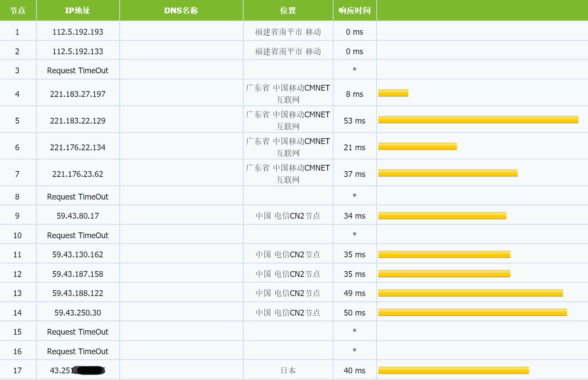Image resolution: width=588 pixels, height=380 pixels.
Task: Click the asterisk in node 16 row
Action: [354, 351]
